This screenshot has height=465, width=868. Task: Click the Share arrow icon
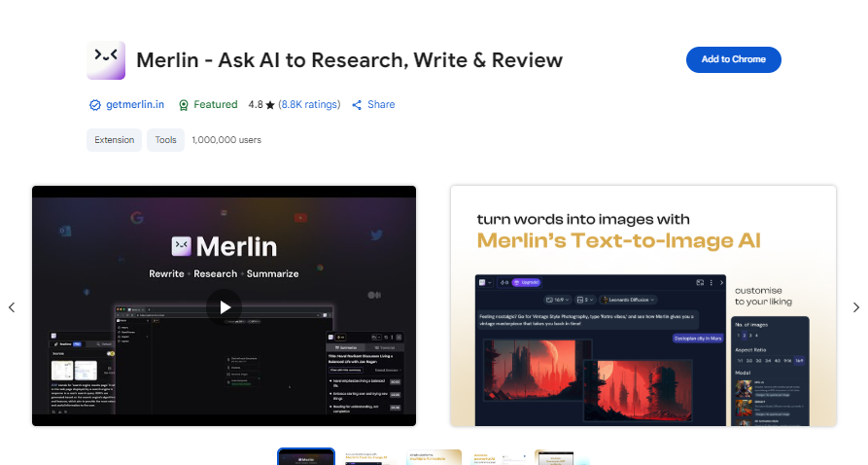357,105
